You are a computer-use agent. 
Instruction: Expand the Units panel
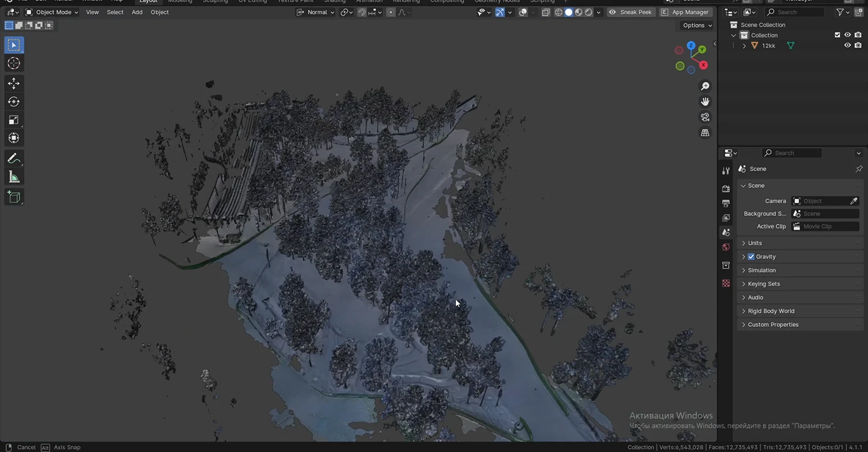point(800,243)
